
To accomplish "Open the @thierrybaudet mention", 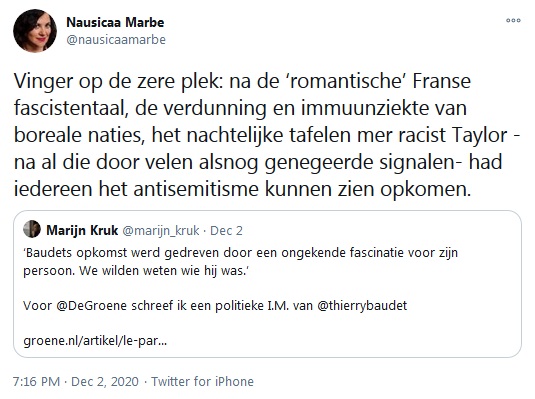I will [362, 305].
